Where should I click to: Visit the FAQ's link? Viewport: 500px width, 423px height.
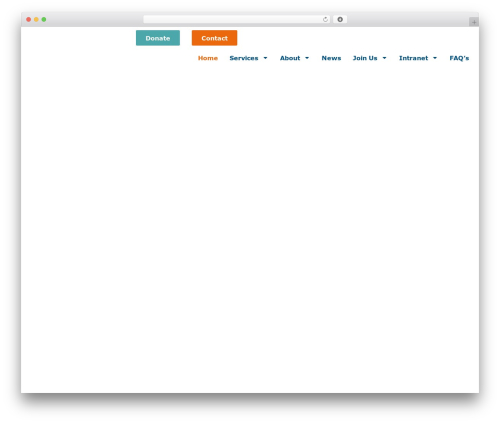(x=459, y=58)
